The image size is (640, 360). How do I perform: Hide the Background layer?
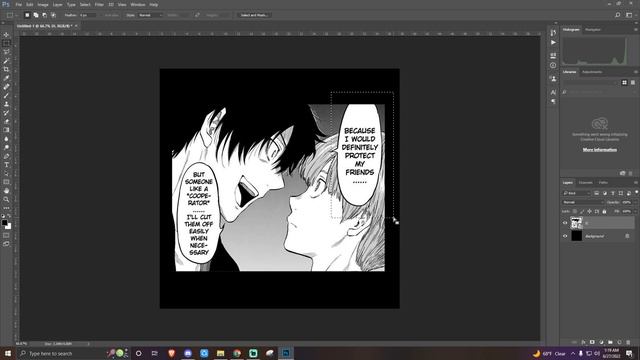point(565,236)
